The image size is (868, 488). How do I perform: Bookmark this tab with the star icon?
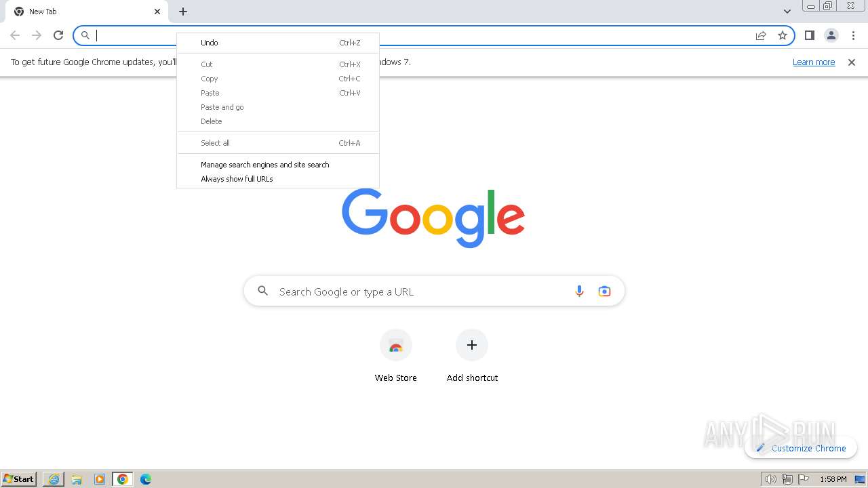[x=783, y=35]
